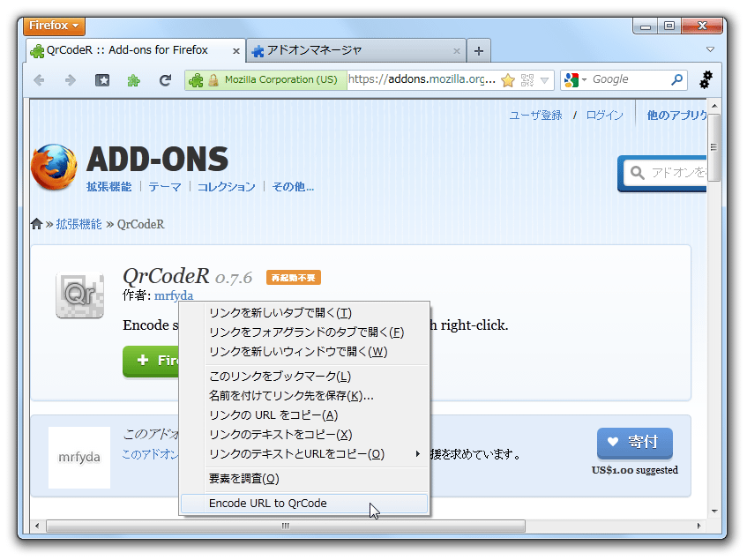Click the vertical scrollbar up arrow
Image resolution: width=747 pixels, height=560 pixels.
[x=713, y=106]
